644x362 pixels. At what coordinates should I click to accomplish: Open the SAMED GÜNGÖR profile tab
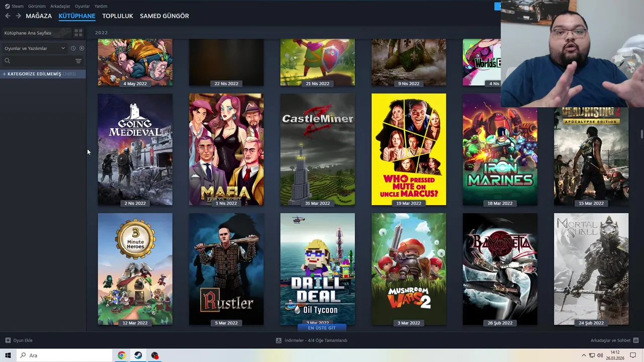click(x=165, y=16)
